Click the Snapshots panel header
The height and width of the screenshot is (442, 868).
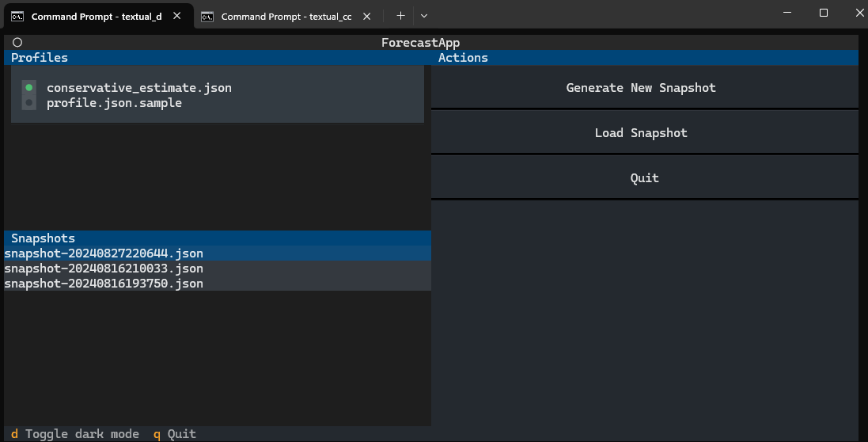217,238
